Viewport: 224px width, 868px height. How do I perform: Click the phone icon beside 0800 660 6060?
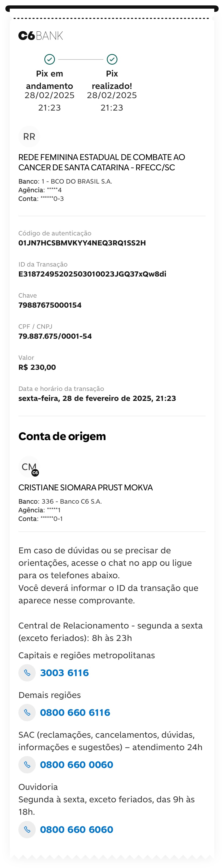[27, 829]
